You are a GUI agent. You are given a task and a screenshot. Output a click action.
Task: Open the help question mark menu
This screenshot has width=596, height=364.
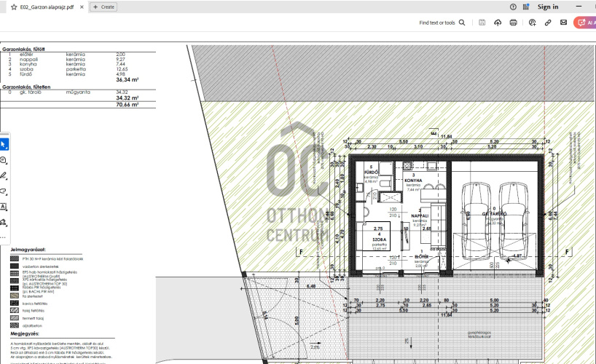514,7
